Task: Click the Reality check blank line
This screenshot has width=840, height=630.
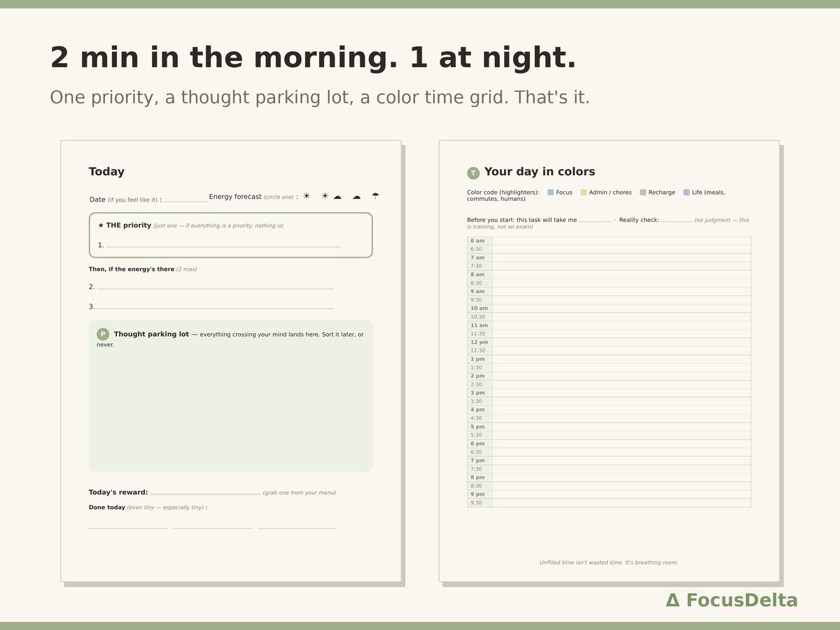Action: [676, 221]
